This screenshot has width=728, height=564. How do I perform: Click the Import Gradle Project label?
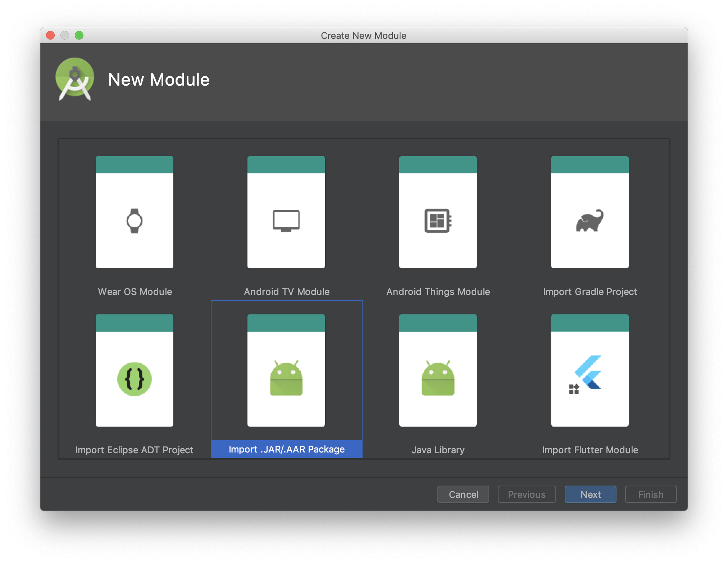[590, 292]
